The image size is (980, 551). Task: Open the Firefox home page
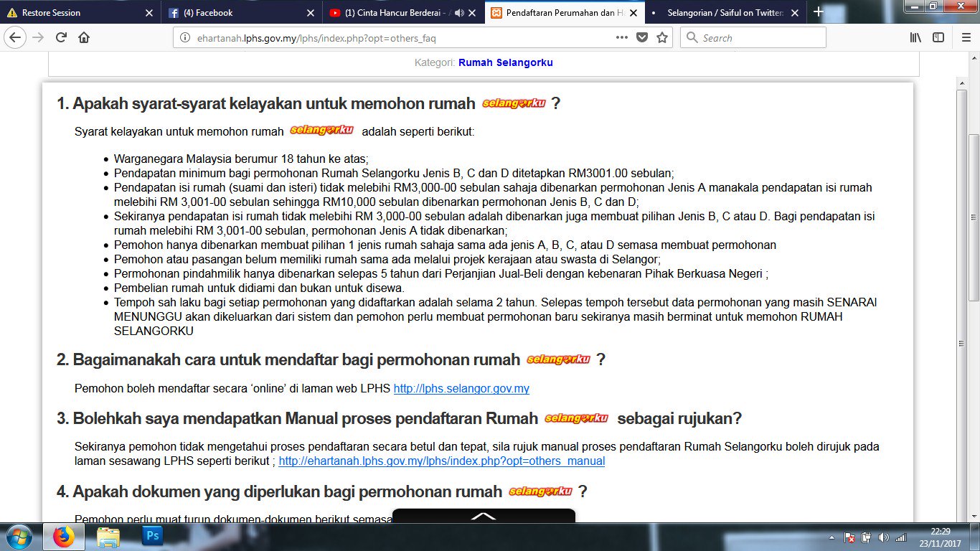click(84, 37)
